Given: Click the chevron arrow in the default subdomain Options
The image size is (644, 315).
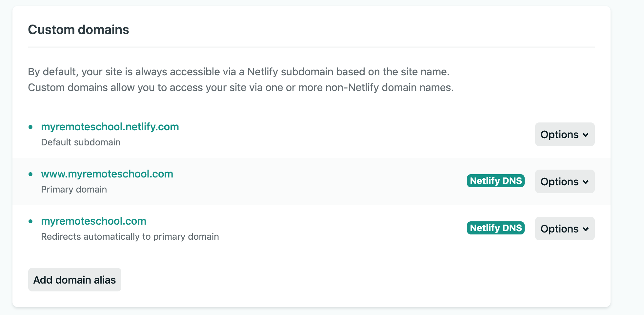Looking at the screenshot, I should pos(586,135).
